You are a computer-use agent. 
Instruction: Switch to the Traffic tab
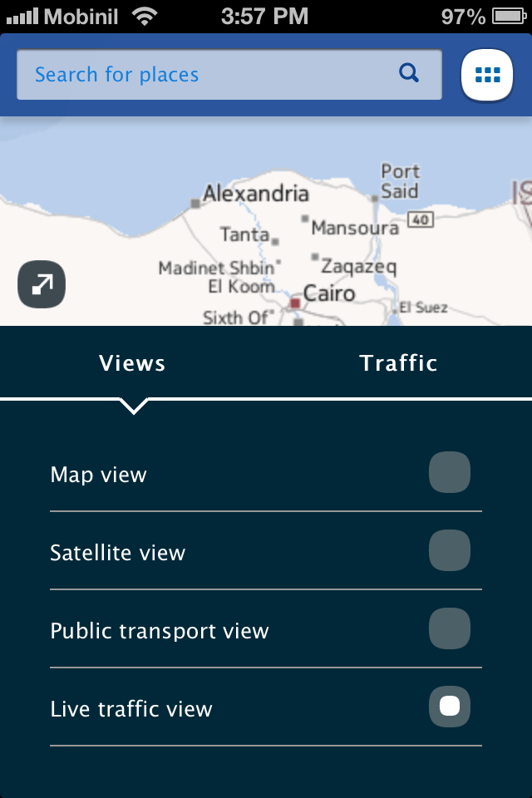click(x=399, y=363)
